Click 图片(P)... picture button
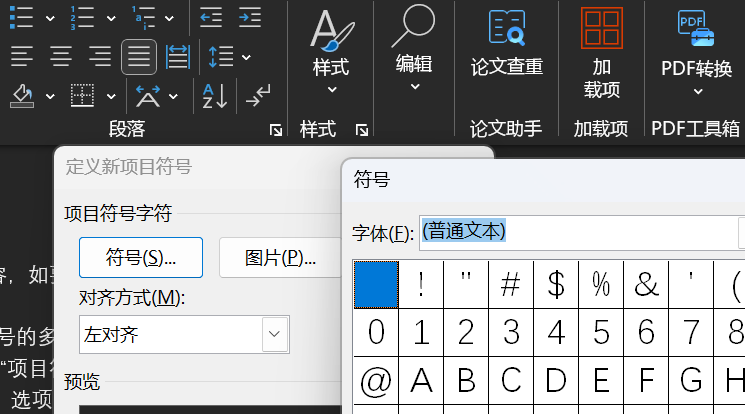The image size is (745, 414). 280,258
